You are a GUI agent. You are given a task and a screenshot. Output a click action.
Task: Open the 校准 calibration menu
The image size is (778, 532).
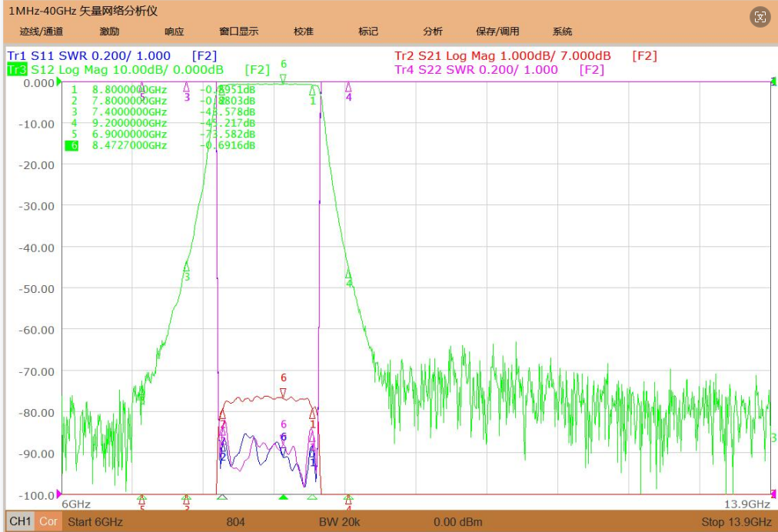tap(303, 32)
